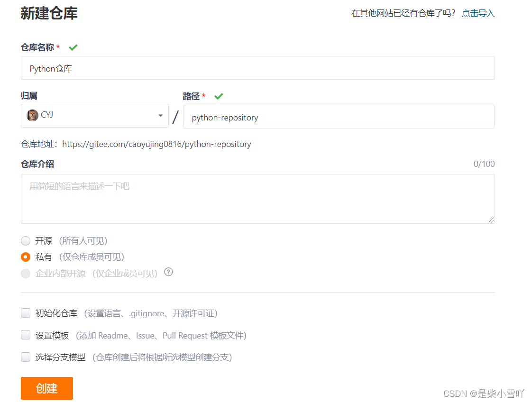This screenshot has width=532, height=403.
Task: Select the 开源 radio option
Action: coord(26,241)
